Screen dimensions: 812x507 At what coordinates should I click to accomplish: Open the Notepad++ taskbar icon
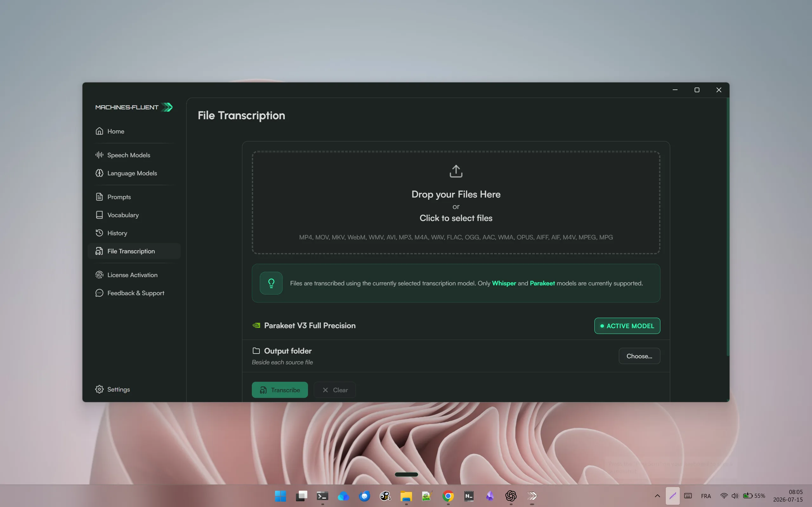point(427,496)
